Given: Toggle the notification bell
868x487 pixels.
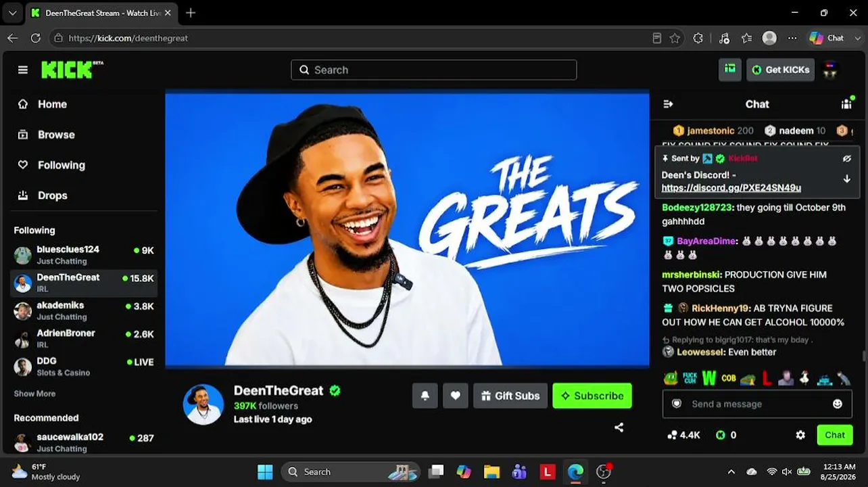Looking at the screenshot, I should (425, 396).
